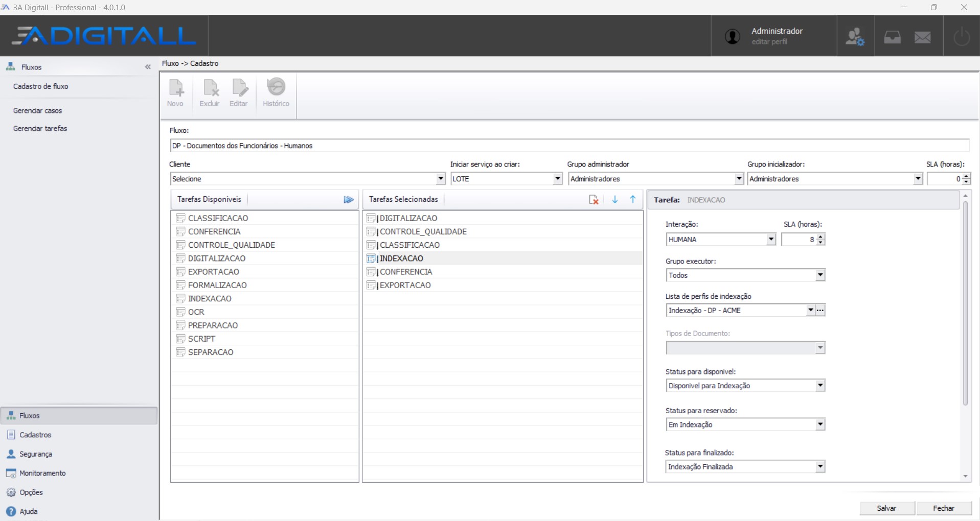Click the Ajuda question mark icon
Screen dimensions: 980x521
pyautogui.click(x=11, y=512)
